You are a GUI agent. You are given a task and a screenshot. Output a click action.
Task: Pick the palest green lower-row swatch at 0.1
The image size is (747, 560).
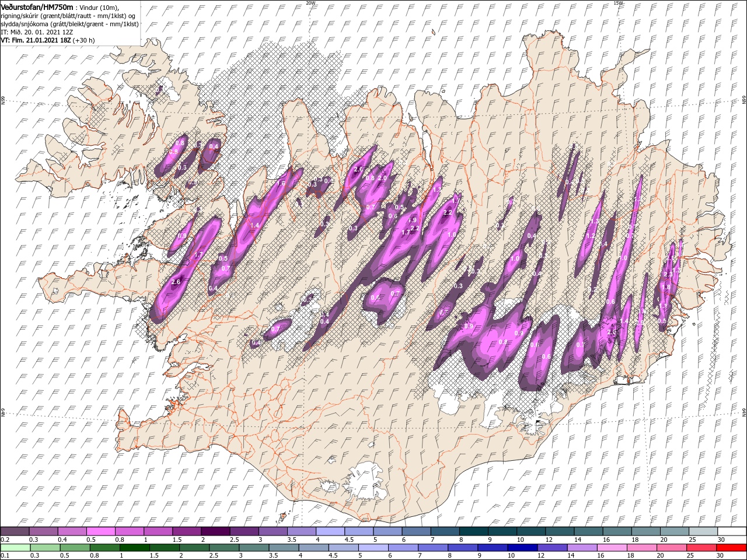click(15, 548)
